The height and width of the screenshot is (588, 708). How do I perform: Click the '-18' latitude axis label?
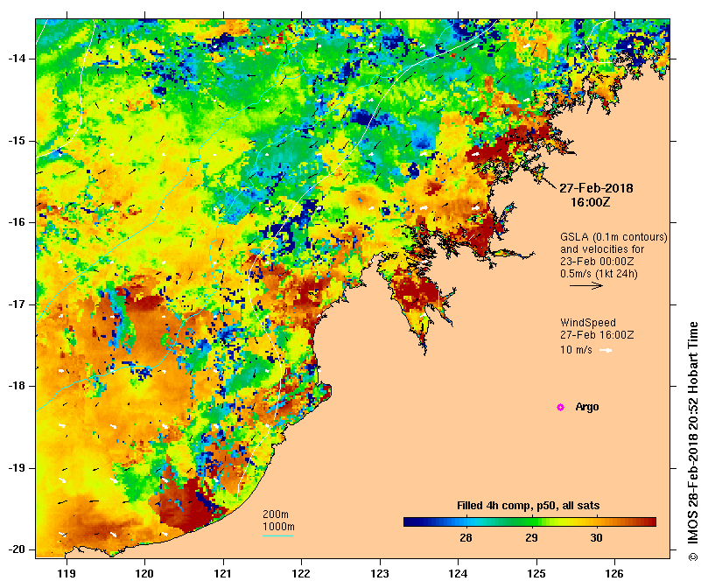[x=17, y=386]
